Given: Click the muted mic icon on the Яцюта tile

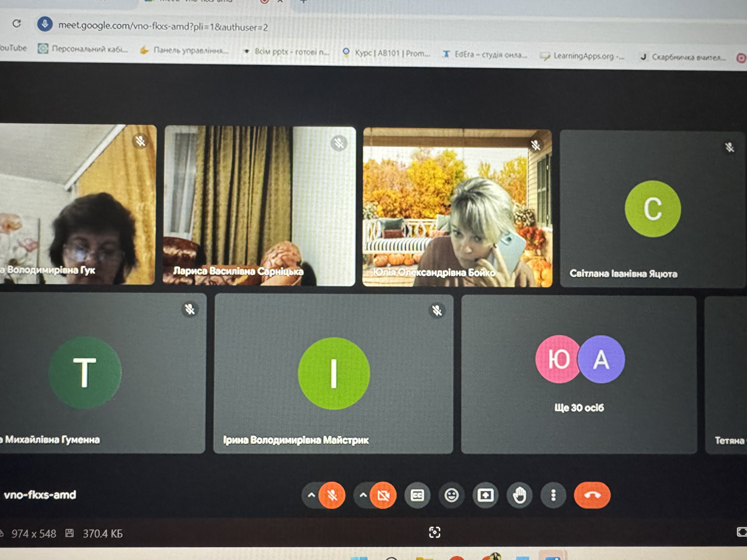Looking at the screenshot, I should (729, 148).
